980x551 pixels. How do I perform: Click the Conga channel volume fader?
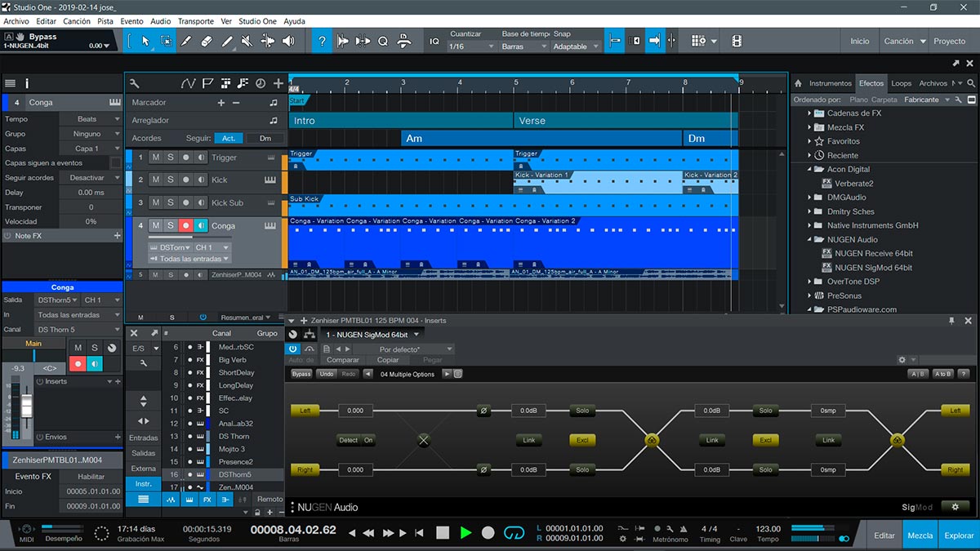(26, 404)
